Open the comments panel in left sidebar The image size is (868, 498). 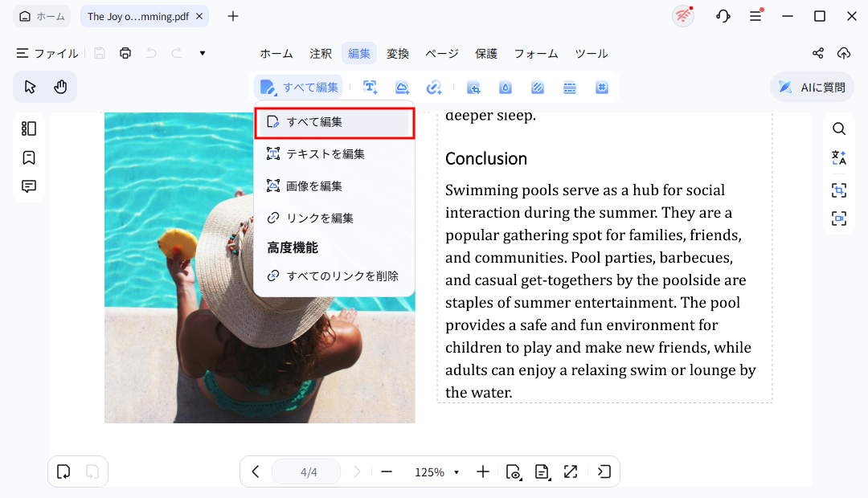coord(29,186)
